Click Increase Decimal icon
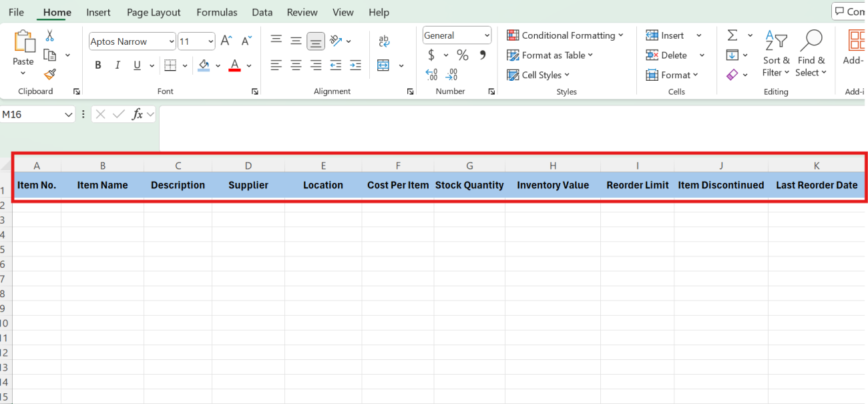Screen dimensions: 868x404 (431, 75)
